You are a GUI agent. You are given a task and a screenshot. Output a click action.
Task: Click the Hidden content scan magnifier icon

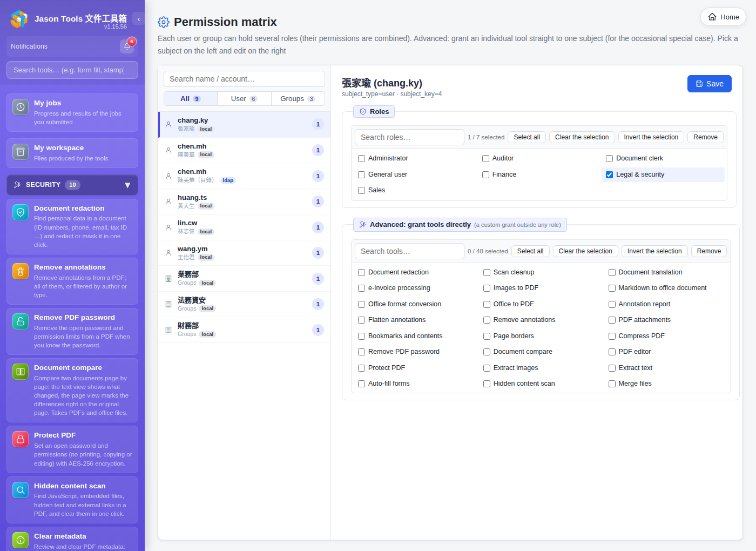point(21,490)
